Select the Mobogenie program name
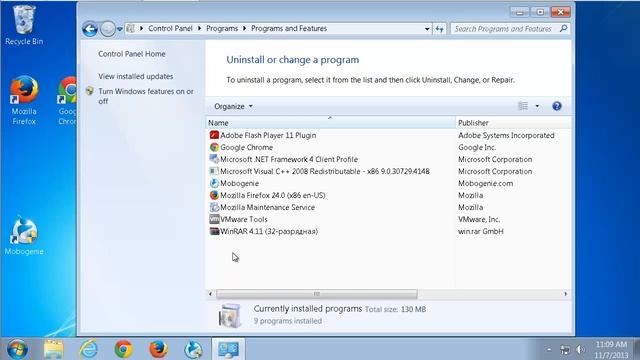The image size is (640, 360). tap(240, 183)
